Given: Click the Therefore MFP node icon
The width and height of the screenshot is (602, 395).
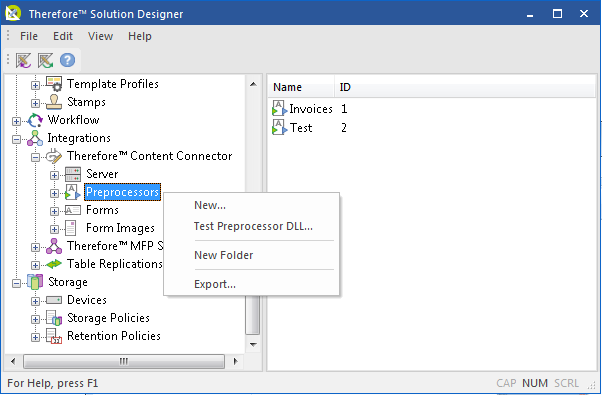Looking at the screenshot, I should (54, 246).
